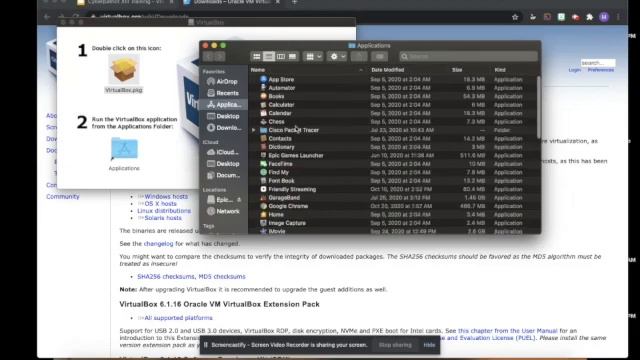The width and height of the screenshot is (640, 360).
Task: Select AirDrop in Finder sidebar
Action: [x=223, y=82]
